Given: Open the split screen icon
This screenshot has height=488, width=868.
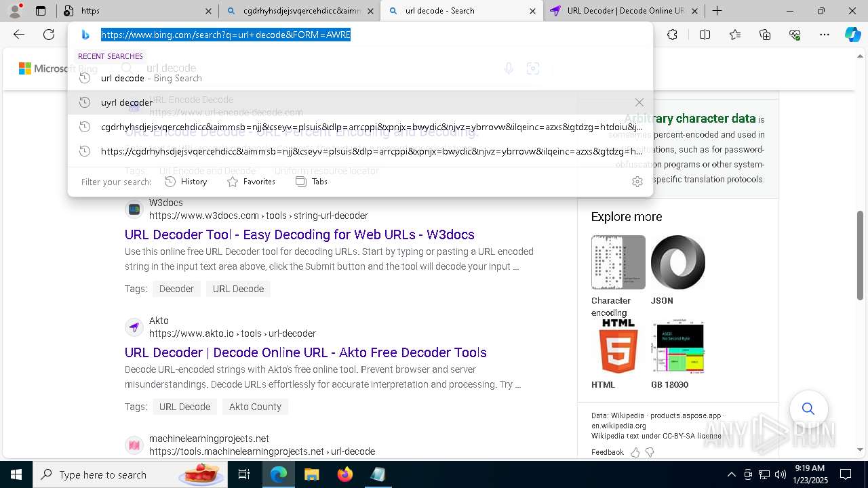Looking at the screenshot, I should click(x=705, y=35).
